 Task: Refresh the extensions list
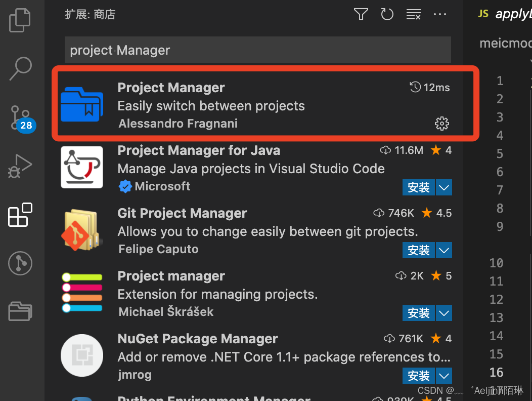click(x=387, y=14)
